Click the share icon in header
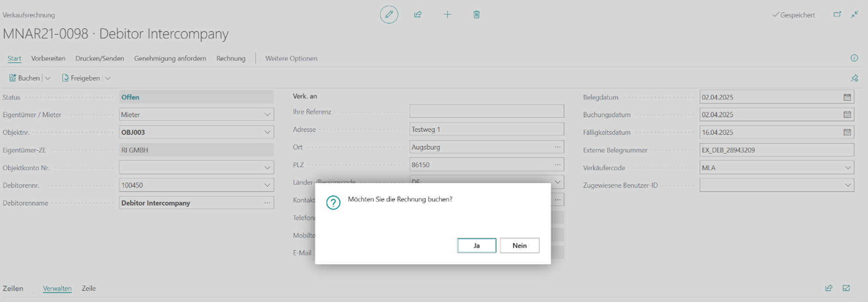 [418, 15]
